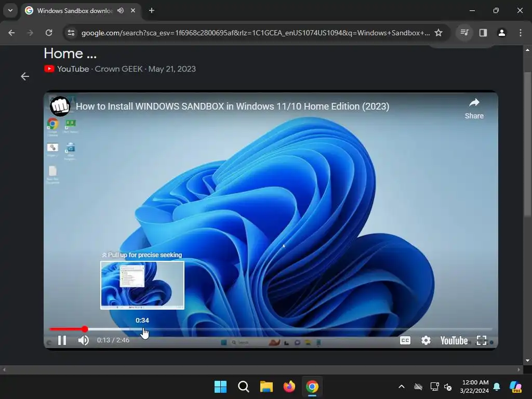The height and width of the screenshot is (399, 532).
Task: Launch Firefox from the taskbar
Action: pyautogui.click(x=289, y=387)
